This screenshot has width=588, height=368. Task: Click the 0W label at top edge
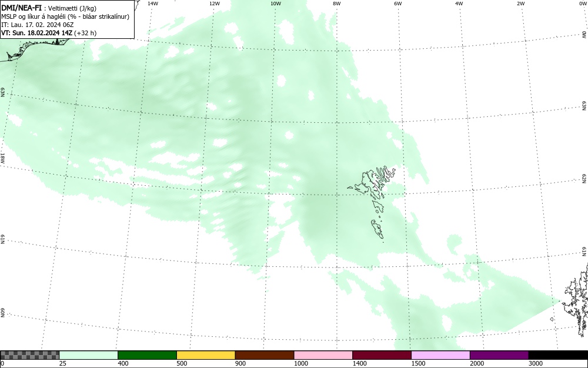583,4
